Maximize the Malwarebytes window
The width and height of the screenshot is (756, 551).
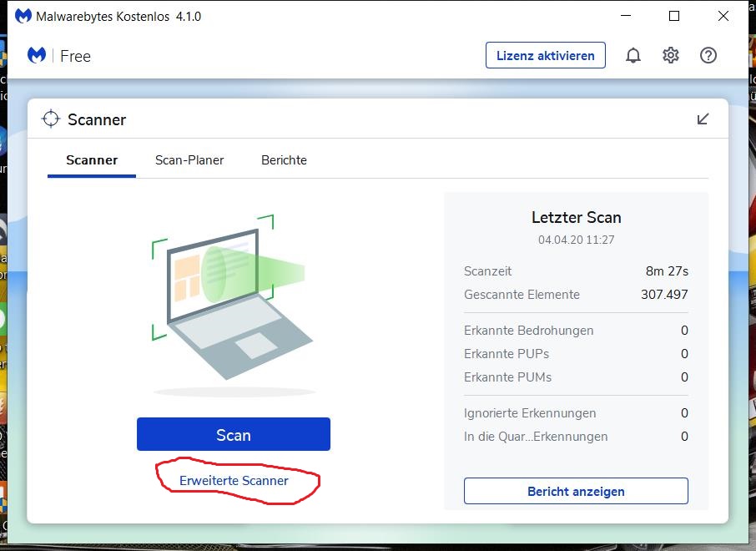point(674,16)
